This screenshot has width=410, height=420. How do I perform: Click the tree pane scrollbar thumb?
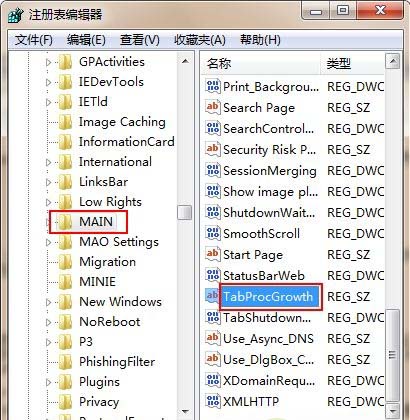click(x=184, y=212)
